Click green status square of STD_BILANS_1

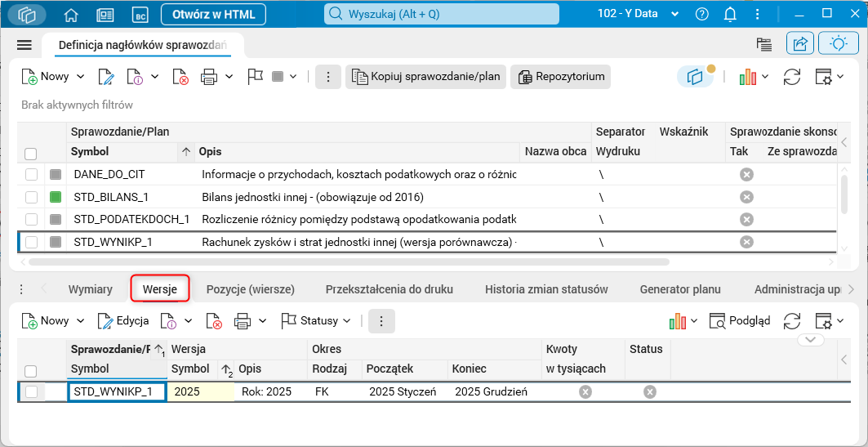[x=56, y=197]
